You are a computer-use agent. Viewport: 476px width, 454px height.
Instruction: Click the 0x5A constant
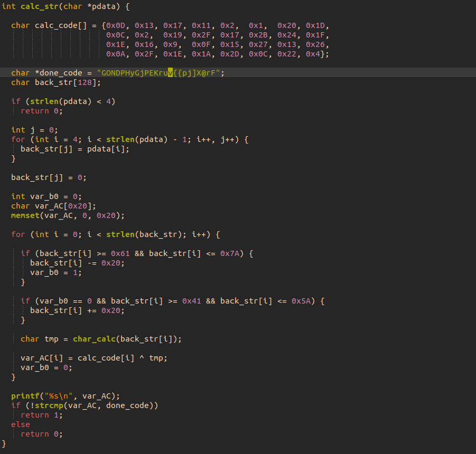pyautogui.click(x=301, y=301)
